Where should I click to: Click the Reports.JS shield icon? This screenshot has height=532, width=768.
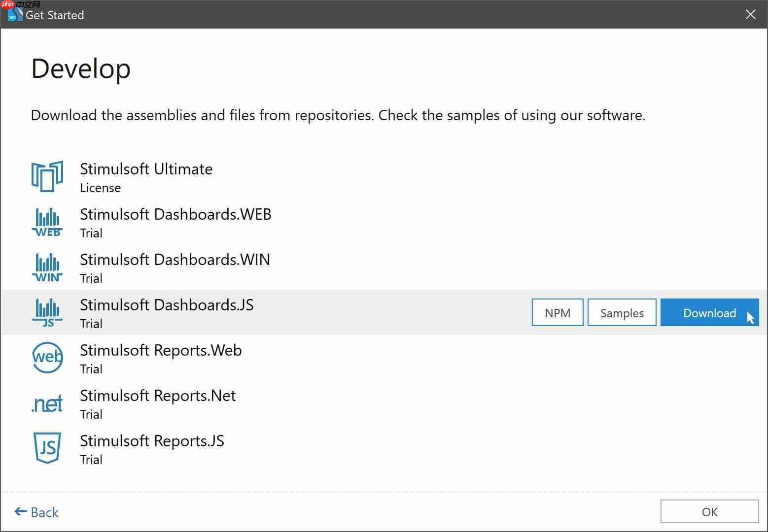(x=47, y=448)
